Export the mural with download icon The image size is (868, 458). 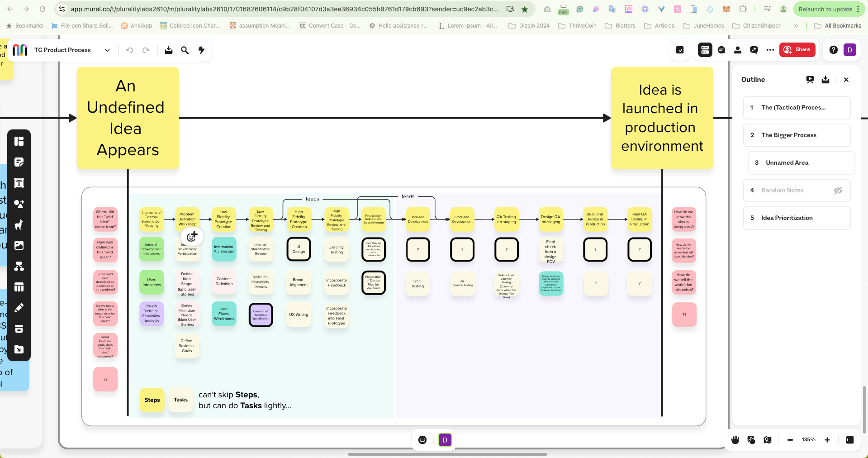pos(169,50)
